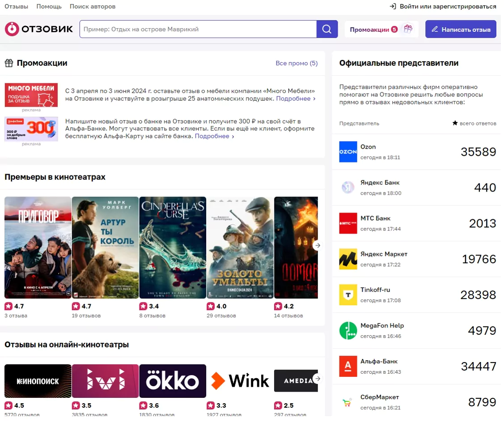504x422 pixels.
Task: Click Ozon representative name
Action: pyautogui.click(x=370, y=148)
